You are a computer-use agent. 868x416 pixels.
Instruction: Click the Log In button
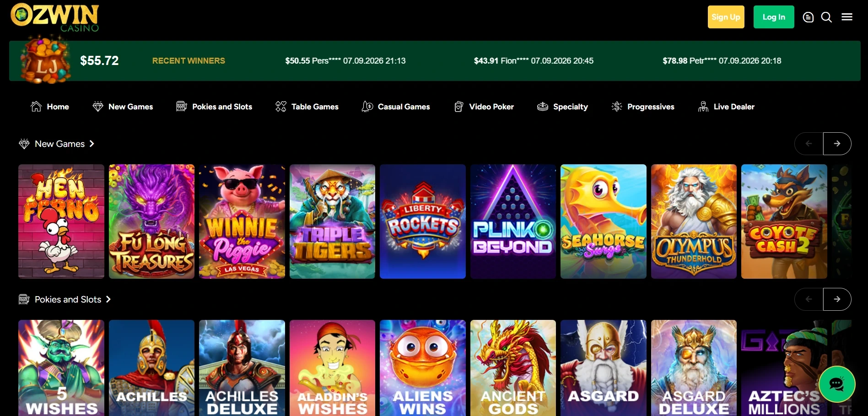pos(774,17)
